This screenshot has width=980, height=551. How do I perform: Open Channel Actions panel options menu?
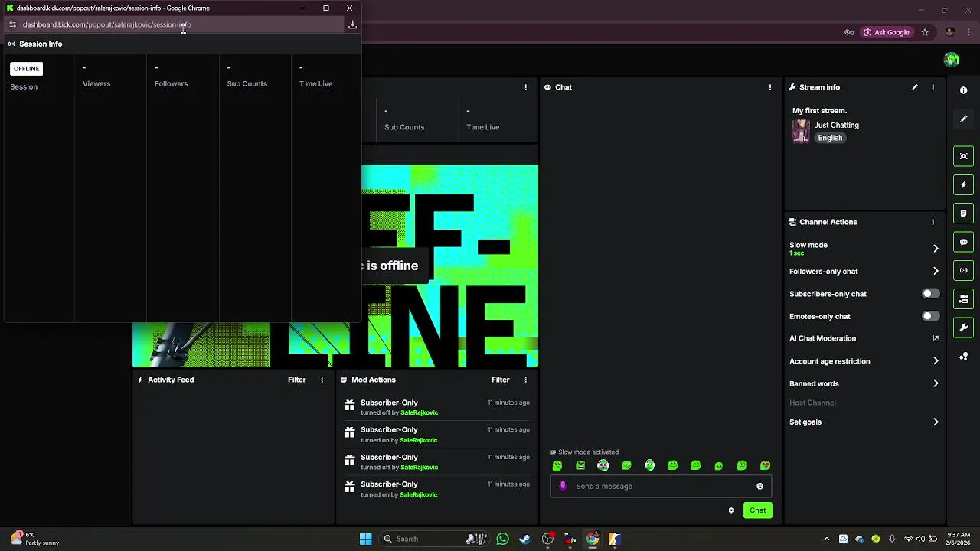tap(933, 222)
